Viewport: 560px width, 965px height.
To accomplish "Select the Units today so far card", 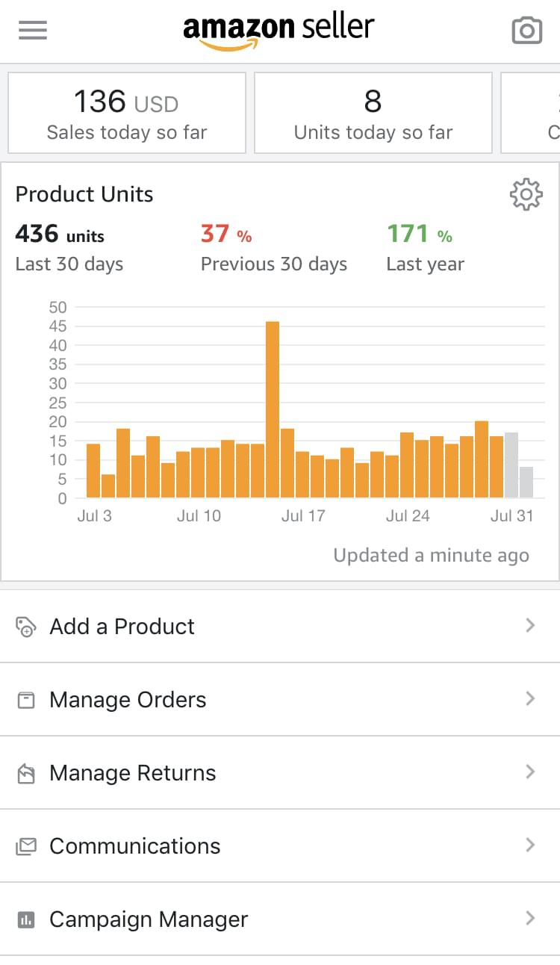I will 373,113.
